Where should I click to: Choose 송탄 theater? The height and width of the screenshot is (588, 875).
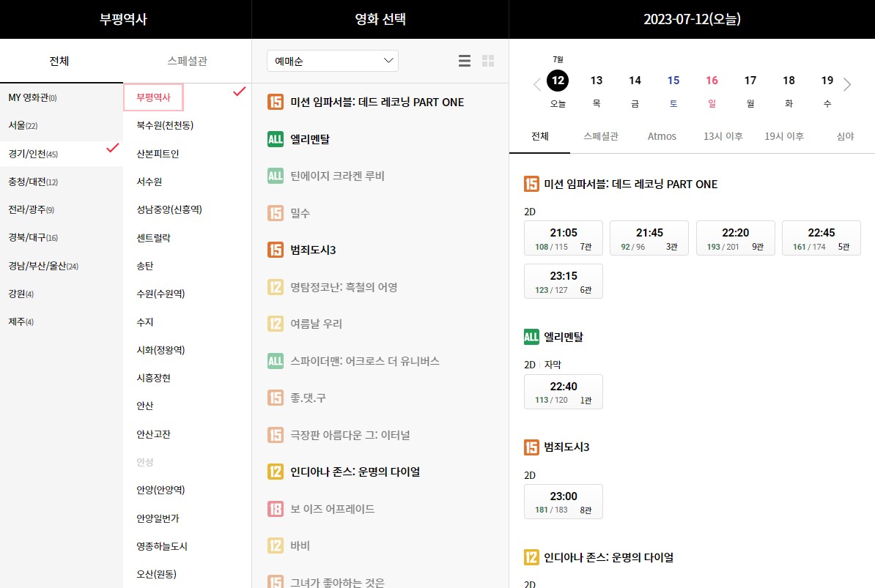click(x=144, y=266)
